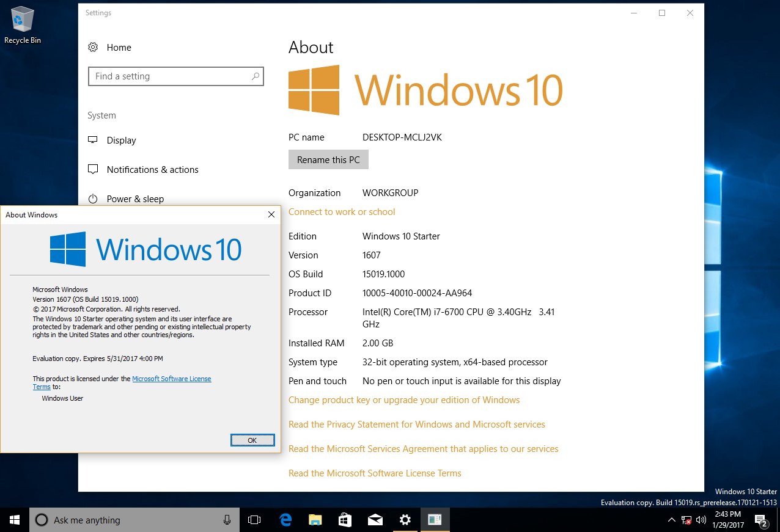Open the Windows Start button
The height and width of the screenshot is (532, 780).
click(15, 520)
